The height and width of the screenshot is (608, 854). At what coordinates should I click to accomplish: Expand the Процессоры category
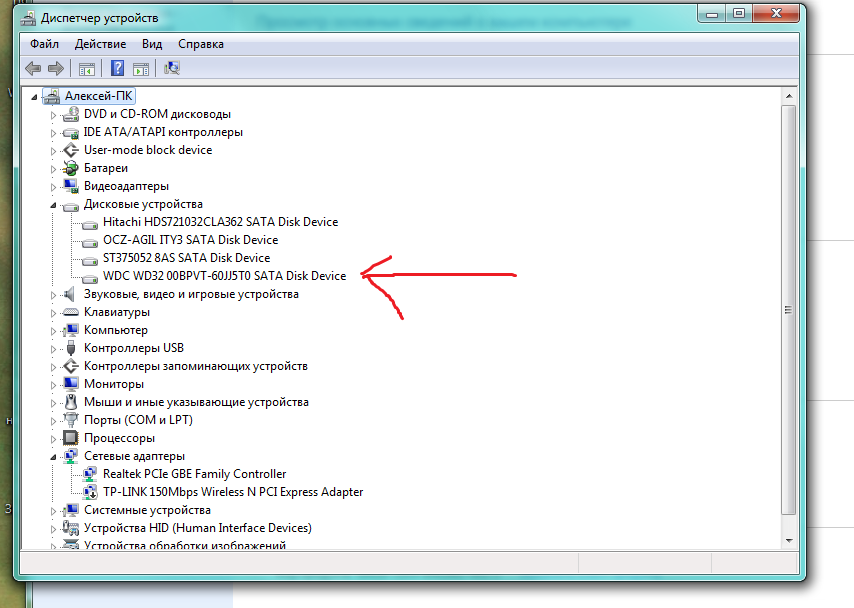54,438
